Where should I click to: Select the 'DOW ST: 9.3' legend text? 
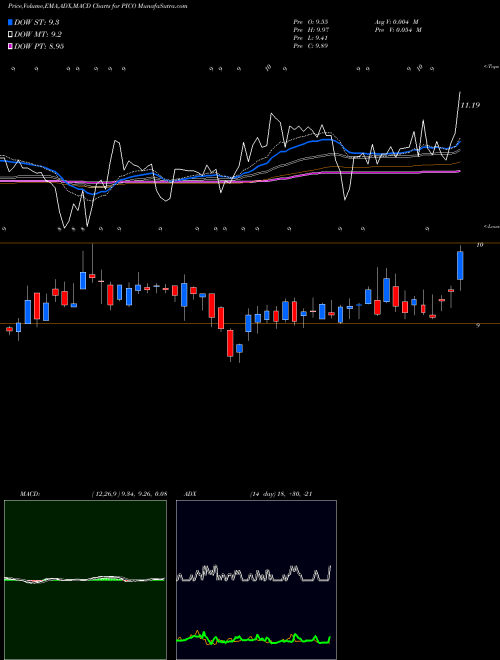[x=38, y=22]
